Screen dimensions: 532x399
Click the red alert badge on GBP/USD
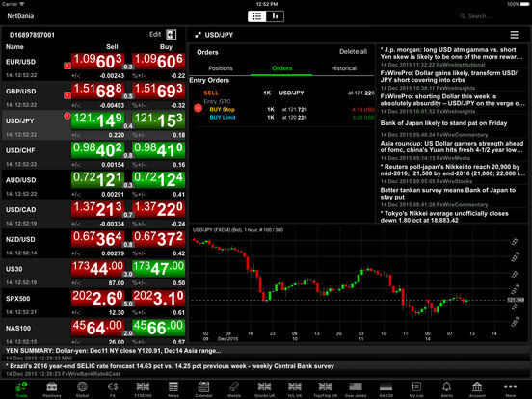click(x=67, y=95)
